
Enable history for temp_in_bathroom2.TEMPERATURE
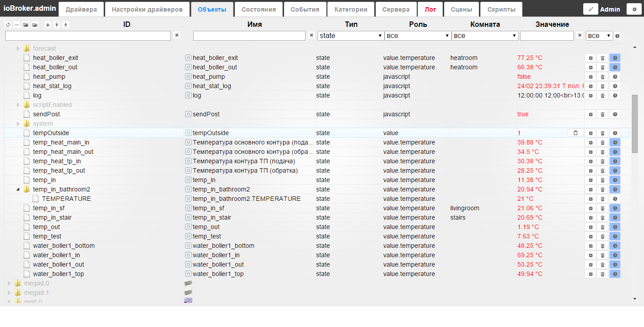click(x=615, y=199)
